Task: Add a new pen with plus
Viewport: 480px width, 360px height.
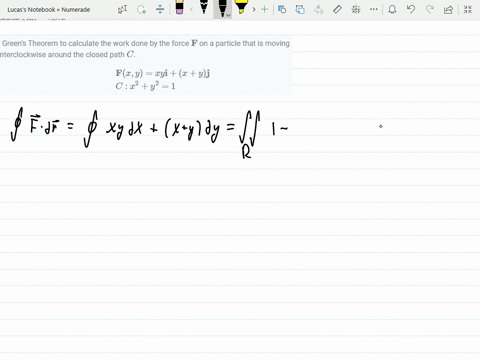Action: click(x=265, y=9)
